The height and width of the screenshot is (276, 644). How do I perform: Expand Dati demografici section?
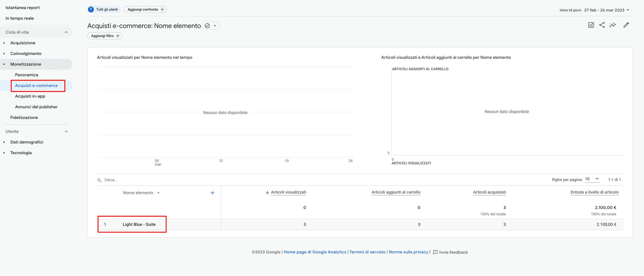click(4, 142)
